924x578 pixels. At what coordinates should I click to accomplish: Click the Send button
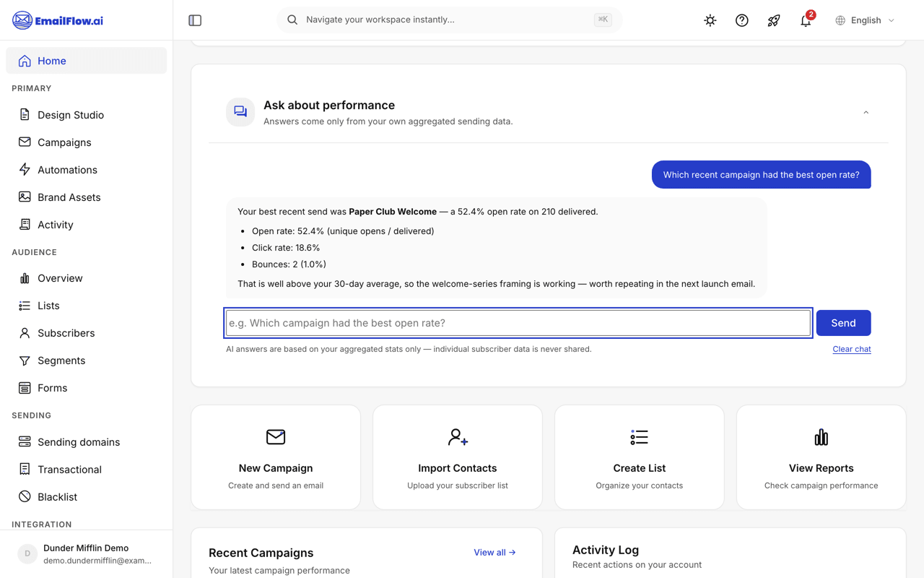pos(843,323)
